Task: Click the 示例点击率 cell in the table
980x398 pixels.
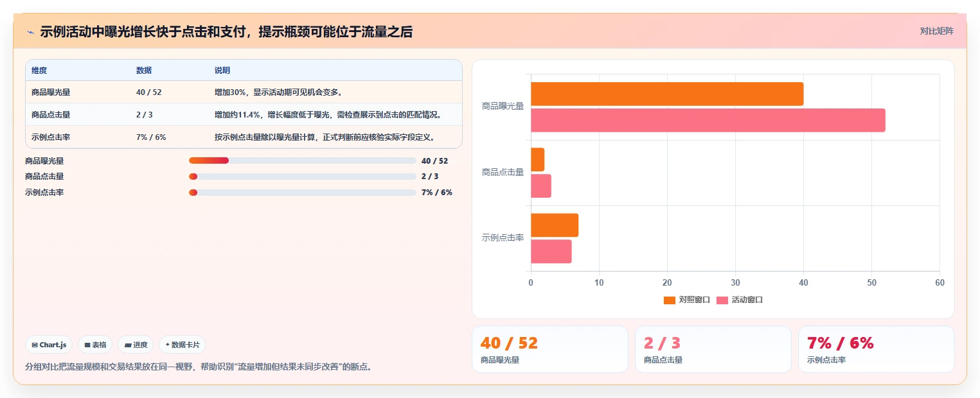Action: click(51, 137)
